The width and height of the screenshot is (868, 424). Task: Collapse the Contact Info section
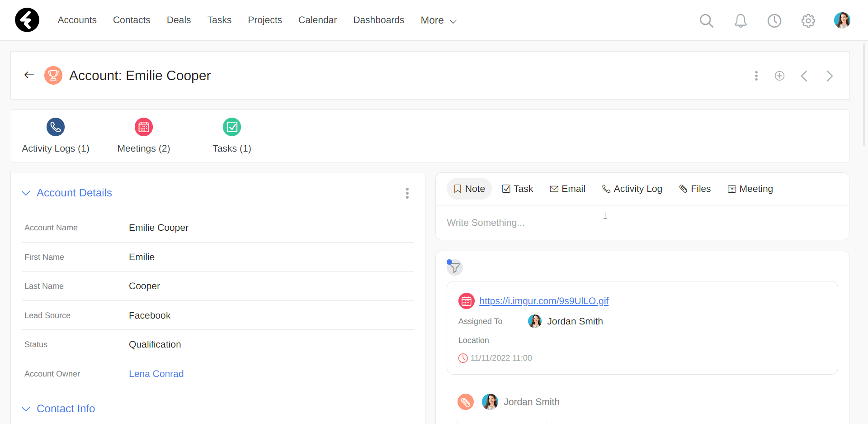point(26,409)
